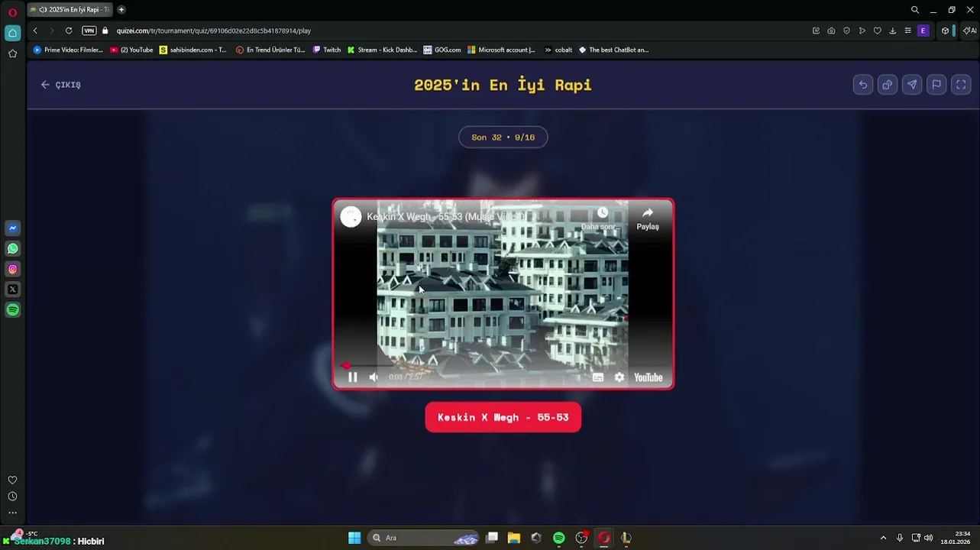This screenshot has width=980, height=550.
Task: Open Twitch bookmark
Action: tap(327, 50)
